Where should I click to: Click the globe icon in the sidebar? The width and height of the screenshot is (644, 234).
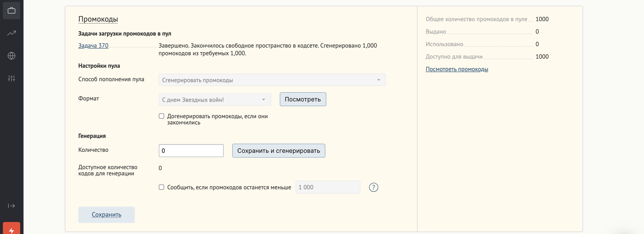[12, 55]
